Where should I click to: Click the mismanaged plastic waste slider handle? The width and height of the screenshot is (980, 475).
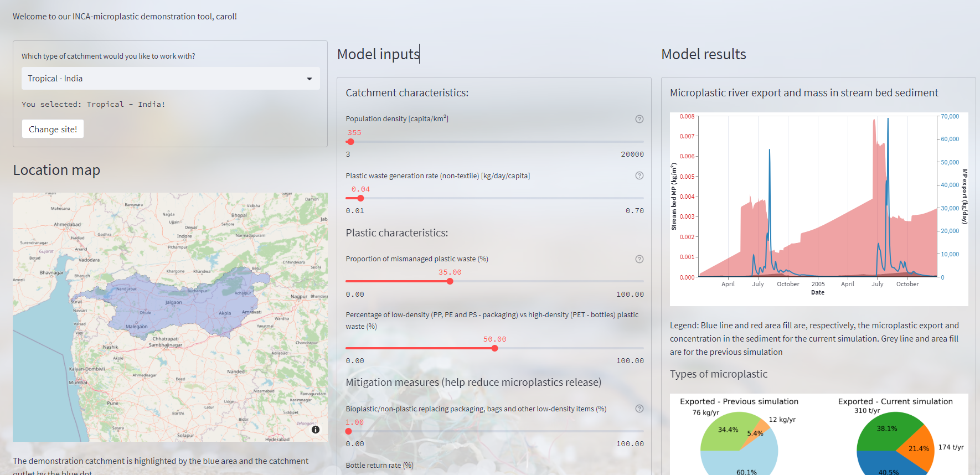click(450, 281)
